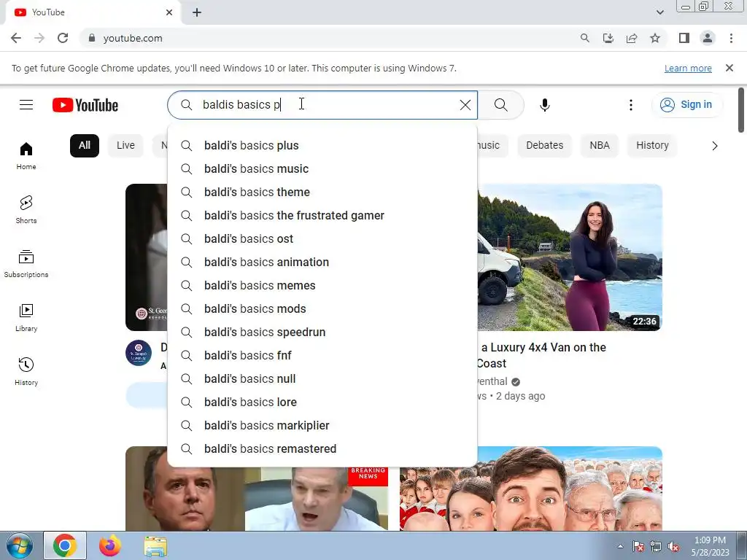The width and height of the screenshot is (747, 560).
Task: Choose suggestion baldi's basics lore
Action: [322, 402]
